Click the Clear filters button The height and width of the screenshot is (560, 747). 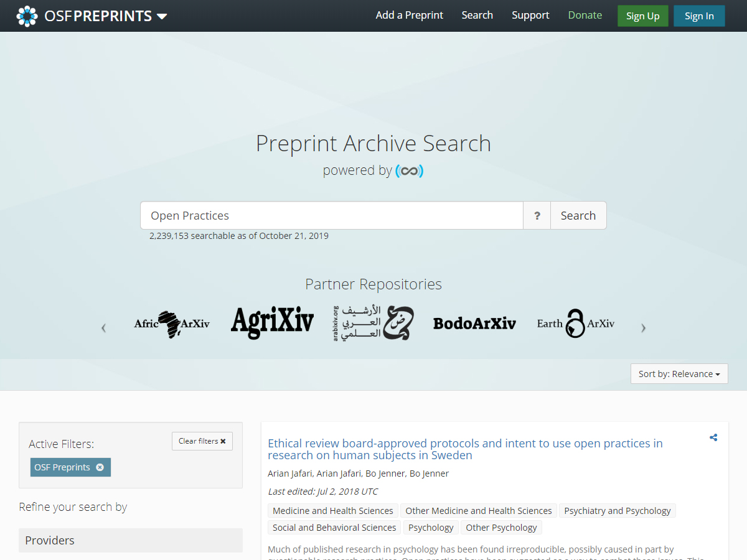tap(202, 441)
